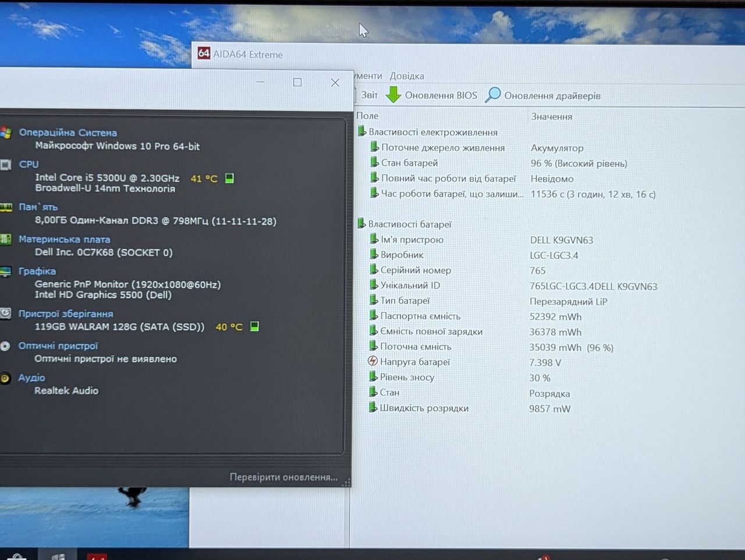Click the Оновлення BIOS toolbar button
This screenshot has width=745, height=560.
tap(432, 95)
